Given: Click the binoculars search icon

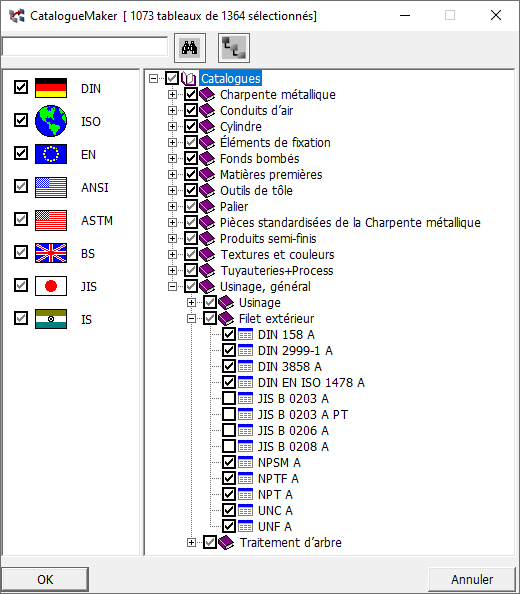Looking at the screenshot, I should [190, 48].
